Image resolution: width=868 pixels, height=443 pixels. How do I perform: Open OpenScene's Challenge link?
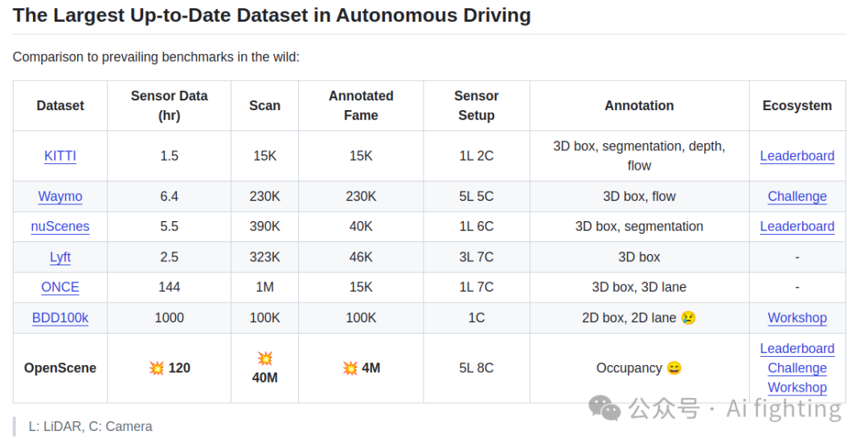[796, 368]
